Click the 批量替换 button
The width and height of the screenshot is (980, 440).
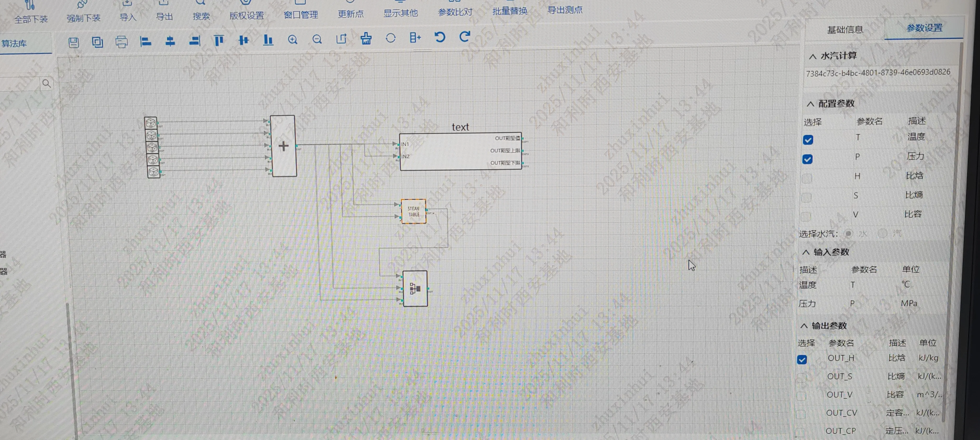510,11
